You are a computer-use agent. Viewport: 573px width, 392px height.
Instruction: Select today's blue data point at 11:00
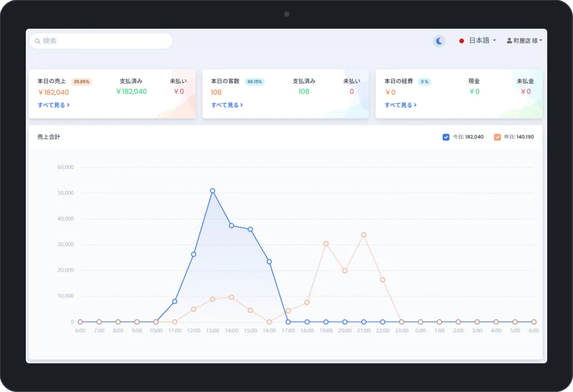pyautogui.click(x=175, y=301)
